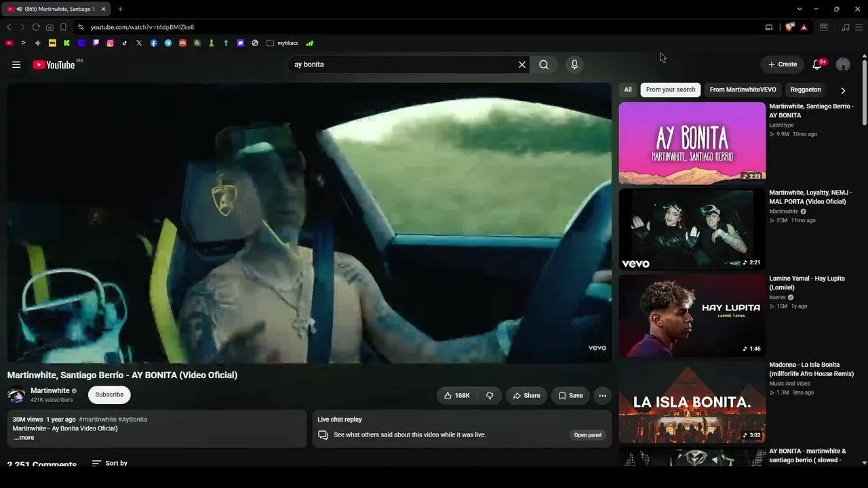This screenshot has width=868, height=488.
Task: Open the Create menu
Action: tap(783, 64)
